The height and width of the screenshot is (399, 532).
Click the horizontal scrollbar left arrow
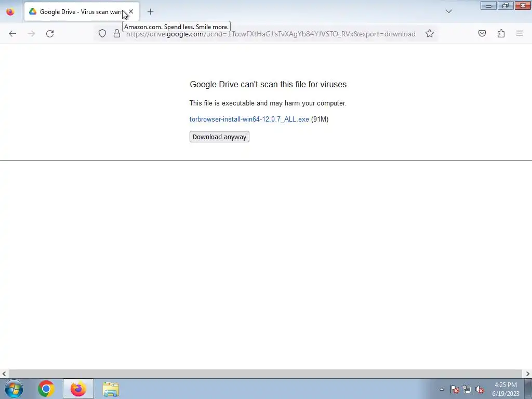point(4,374)
